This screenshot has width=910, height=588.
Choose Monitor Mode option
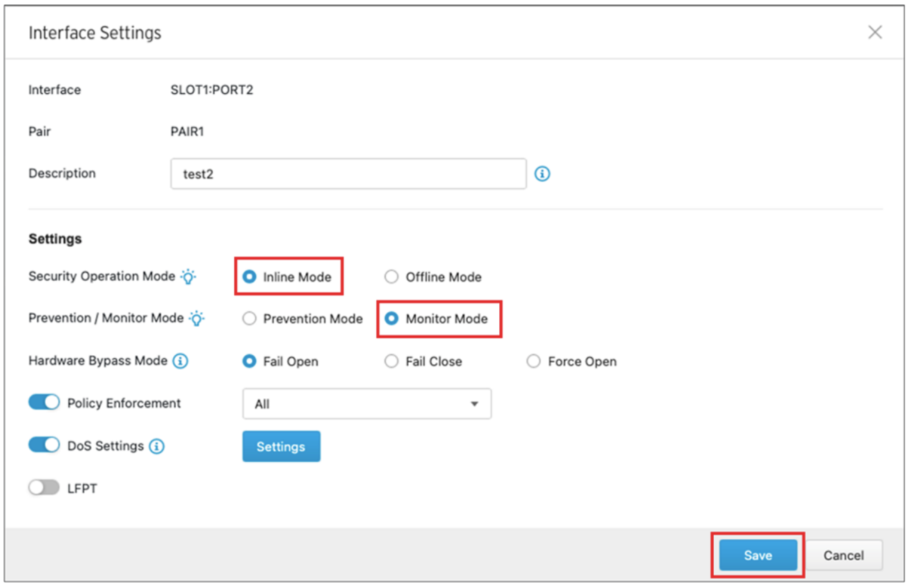pos(391,319)
